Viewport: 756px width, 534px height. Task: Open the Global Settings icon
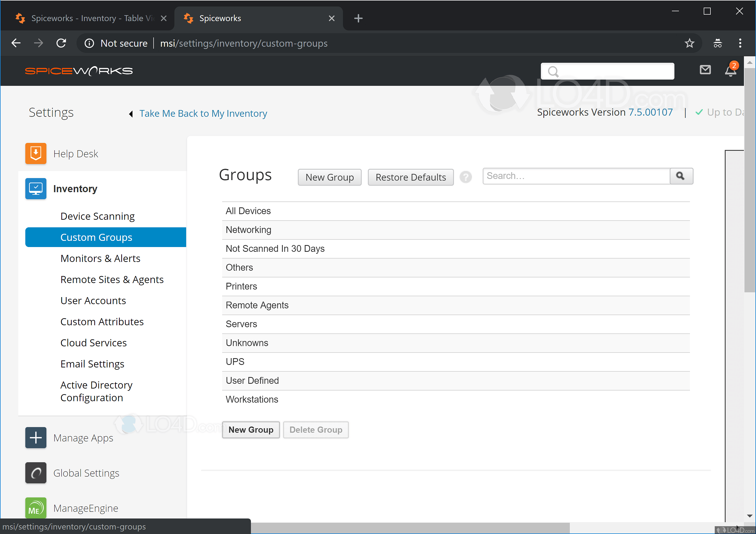click(x=35, y=473)
